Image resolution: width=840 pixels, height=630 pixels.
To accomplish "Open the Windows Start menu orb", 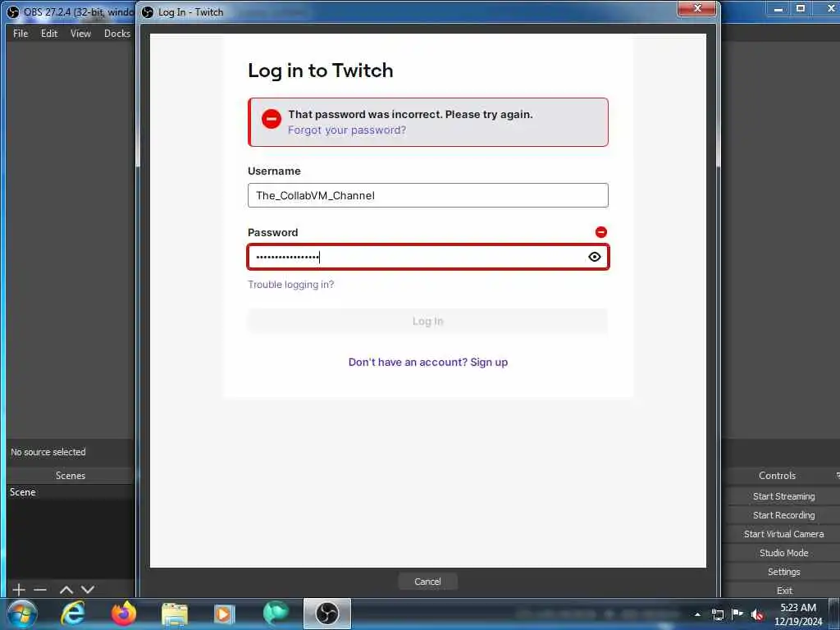I will coord(22,614).
